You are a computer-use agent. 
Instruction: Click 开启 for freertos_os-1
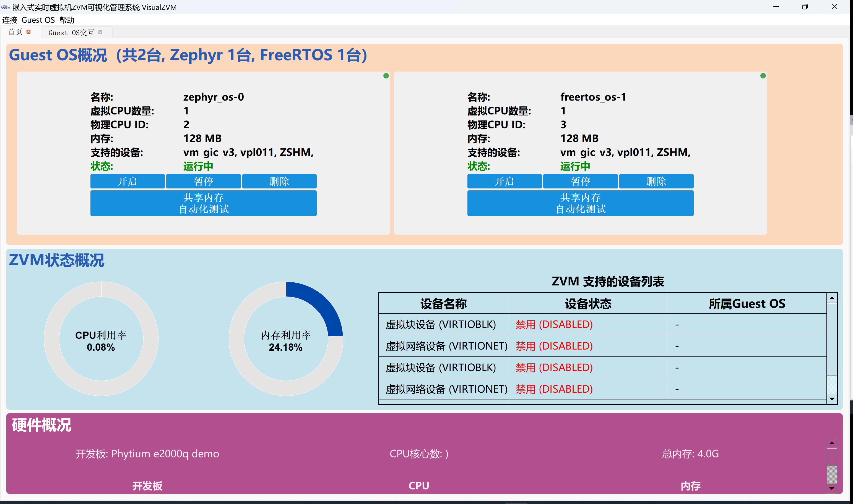[x=504, y=181]
